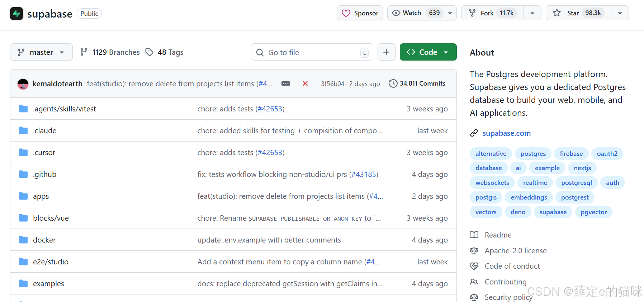Star the supabase repository
Image resolution: width=644 pixels, height=302 pixels.
[x=578, y=13]
